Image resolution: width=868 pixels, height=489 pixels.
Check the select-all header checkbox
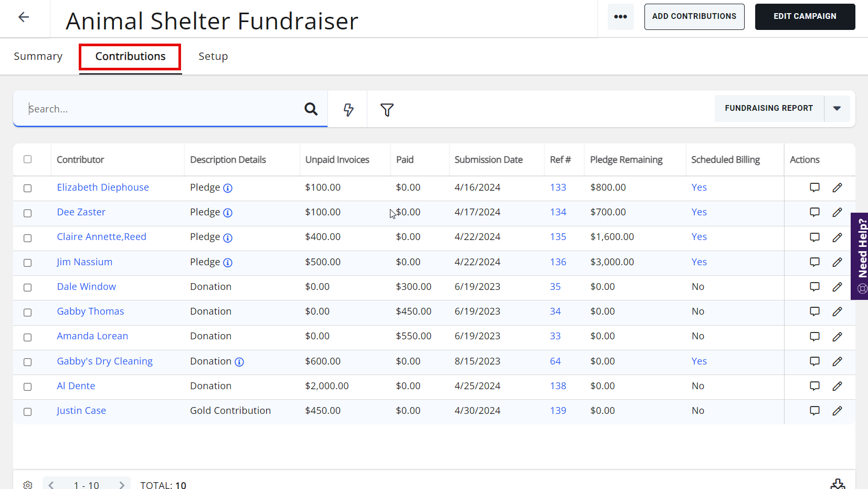(28, 159)
